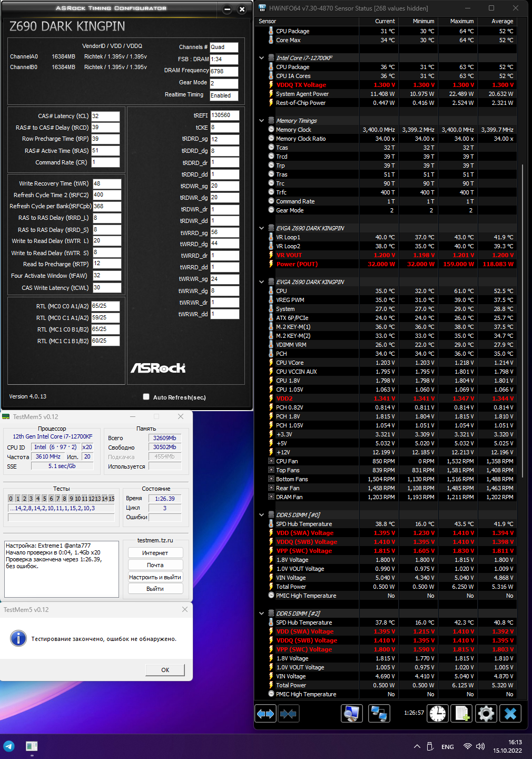Select the System Agent Power row
The image size is (532, 759).
coord(387,94)
